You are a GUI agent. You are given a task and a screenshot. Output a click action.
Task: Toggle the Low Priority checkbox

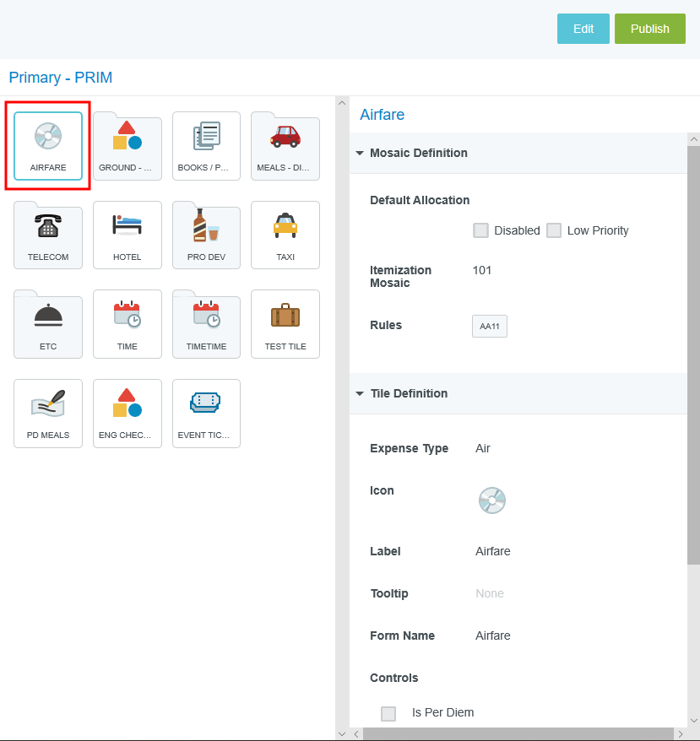pyautogui.click(x=554, y=230)
